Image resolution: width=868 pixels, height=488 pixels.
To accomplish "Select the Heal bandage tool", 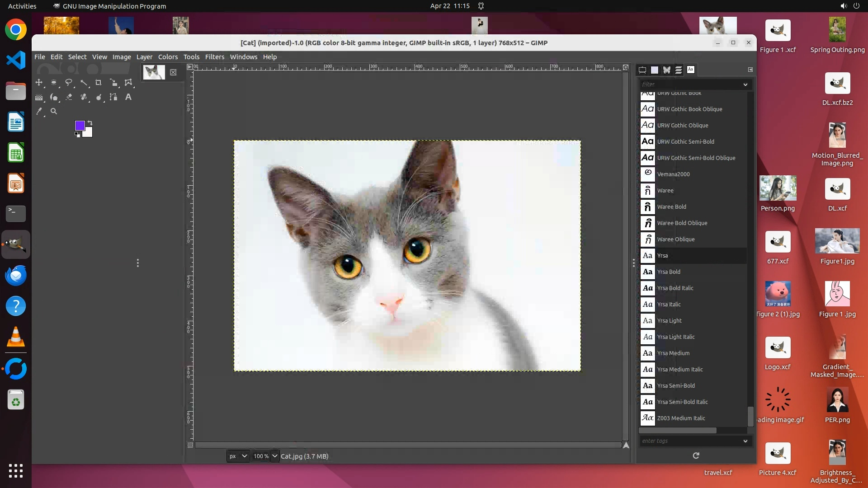I will pyautogui.click(x=84, y=97).
